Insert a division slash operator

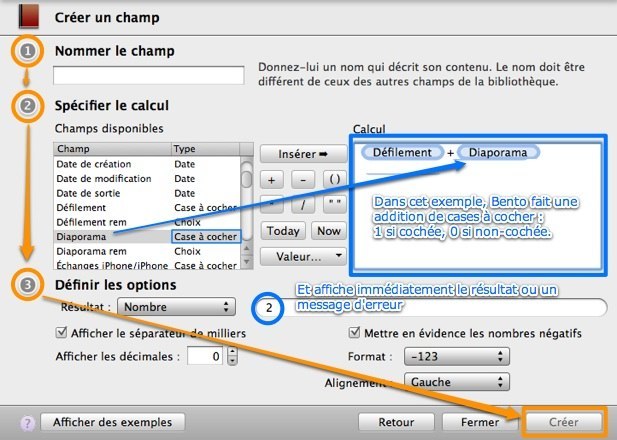click(x=303, y=205)
